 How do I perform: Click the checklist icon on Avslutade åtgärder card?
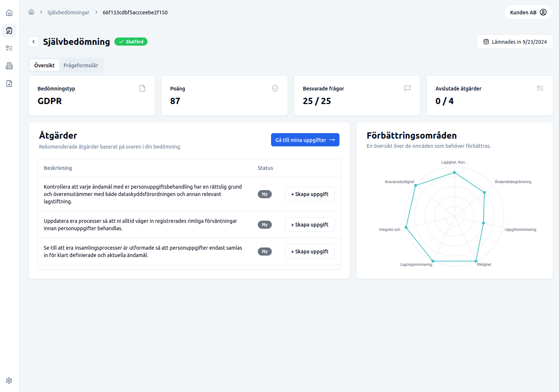point(540,88)
